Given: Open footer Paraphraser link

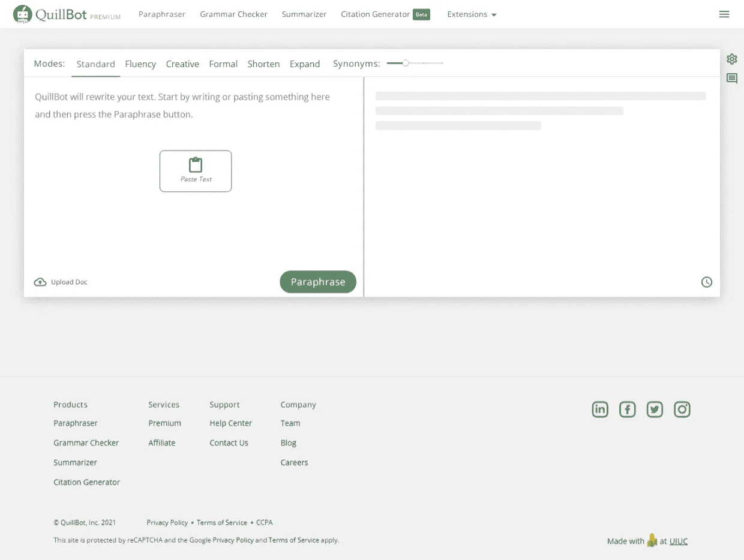Looking at the screenshot, I should pyautogui.click(x=75, y=423).
